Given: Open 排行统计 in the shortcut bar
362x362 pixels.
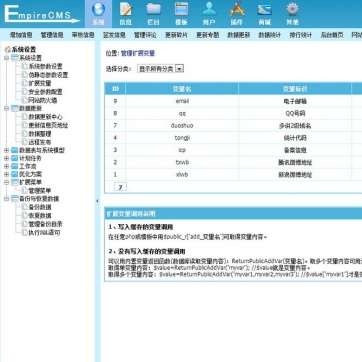Looking at the screenshot, I should [x=301, y=35].
